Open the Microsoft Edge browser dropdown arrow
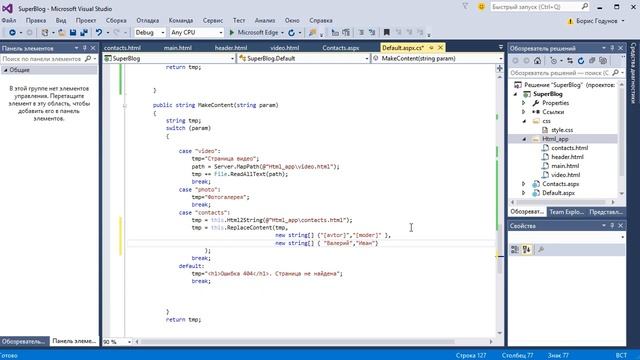This screenshot has width=640, height=360. pyautogui.click(x=282, y=33)
